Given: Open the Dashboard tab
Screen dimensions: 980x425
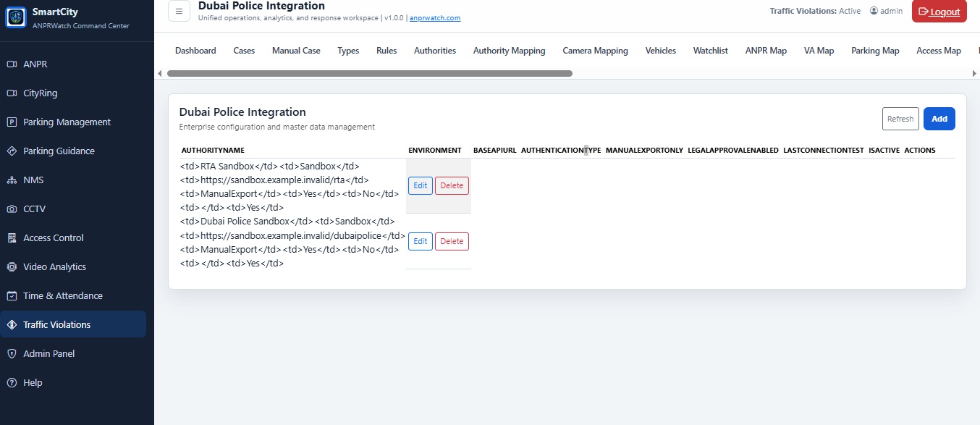Looking at the screenshot, I should point(195,51).
